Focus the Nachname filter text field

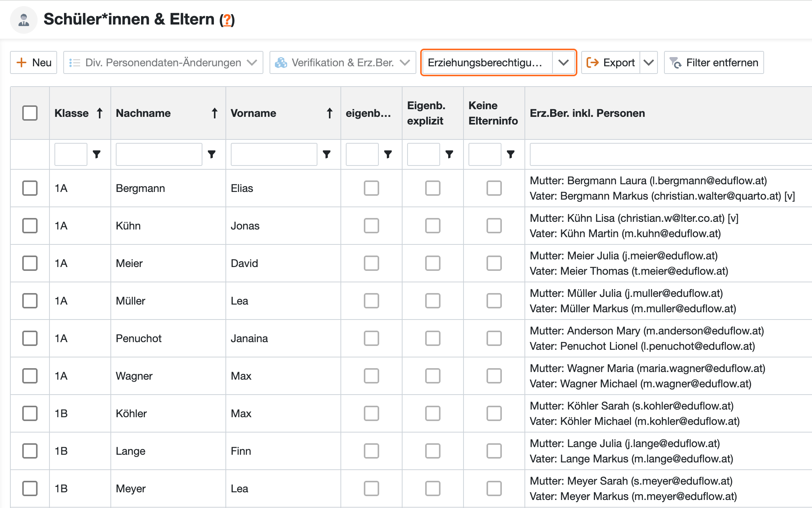click(159, 154)
